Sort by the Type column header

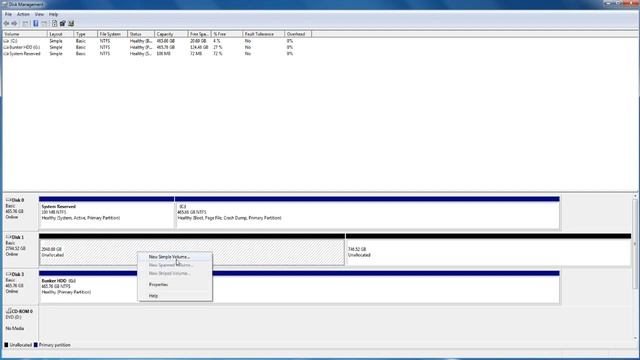point(85,34)
